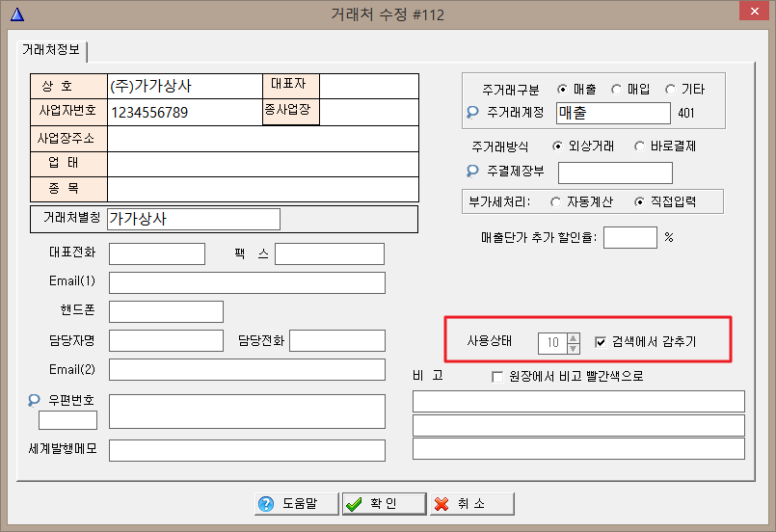Image resolution: width=776 pixels, height=532 pixels.
Task: Decrease 사용상태 value with down arrow
Action: point(574,349)
